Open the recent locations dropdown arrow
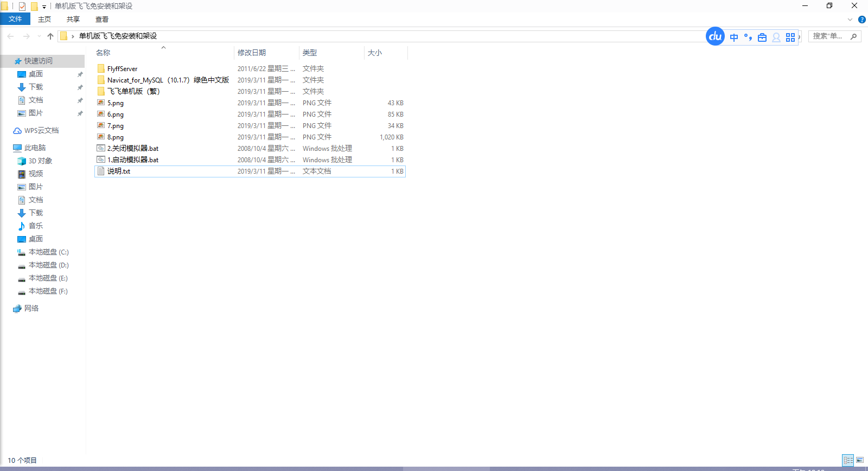 (39, 36)
